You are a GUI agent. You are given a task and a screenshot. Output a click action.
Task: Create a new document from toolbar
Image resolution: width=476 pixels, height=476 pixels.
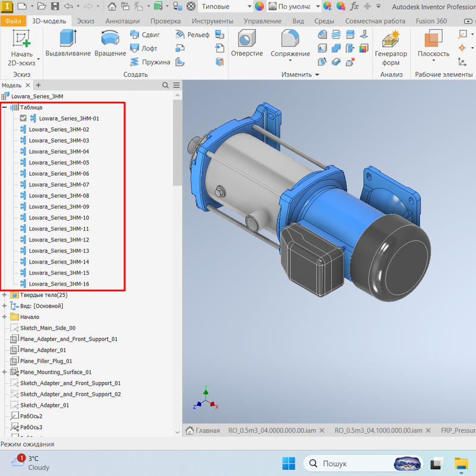click(22, 7)
